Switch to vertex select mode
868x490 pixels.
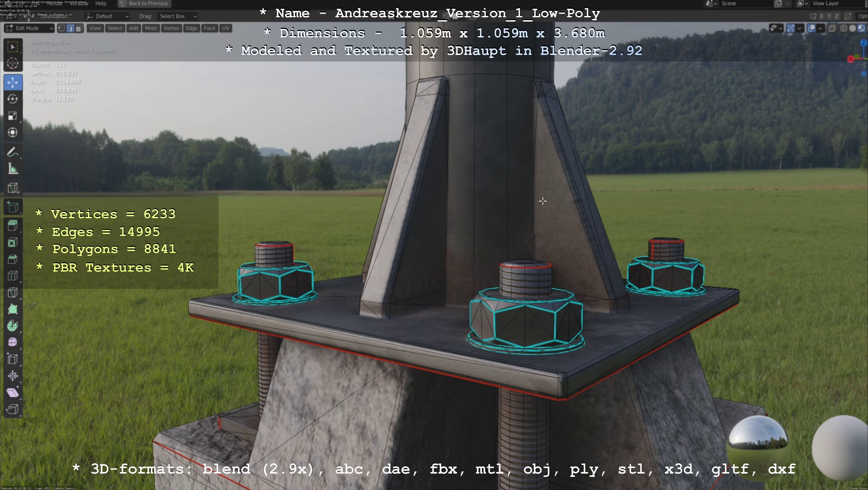click(62, 28)
